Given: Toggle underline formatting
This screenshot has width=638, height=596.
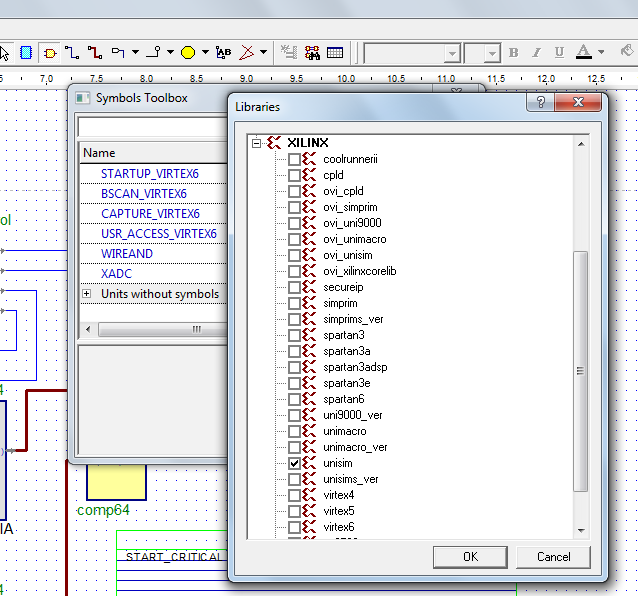Looking at the screenshot, I should click(x=559, y=53).
